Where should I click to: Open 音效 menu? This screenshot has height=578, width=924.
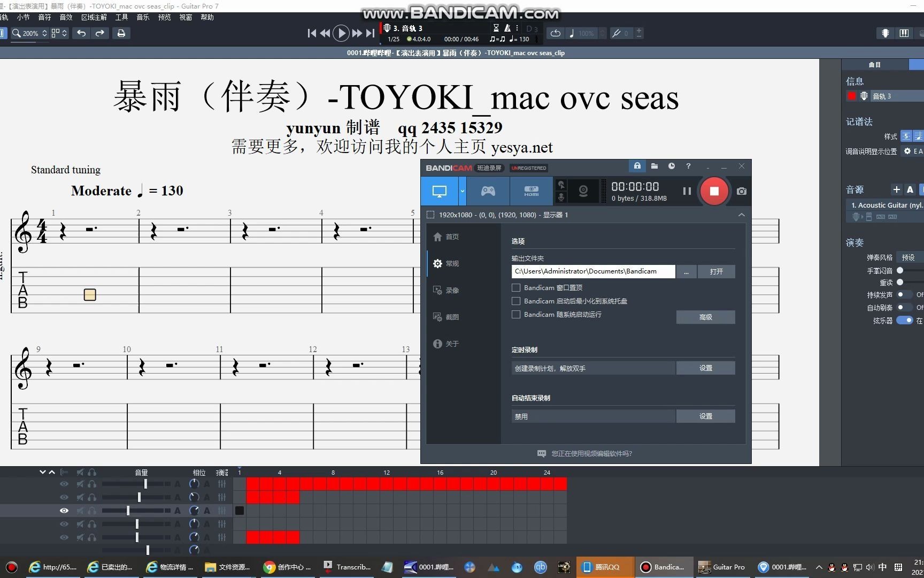66,17
